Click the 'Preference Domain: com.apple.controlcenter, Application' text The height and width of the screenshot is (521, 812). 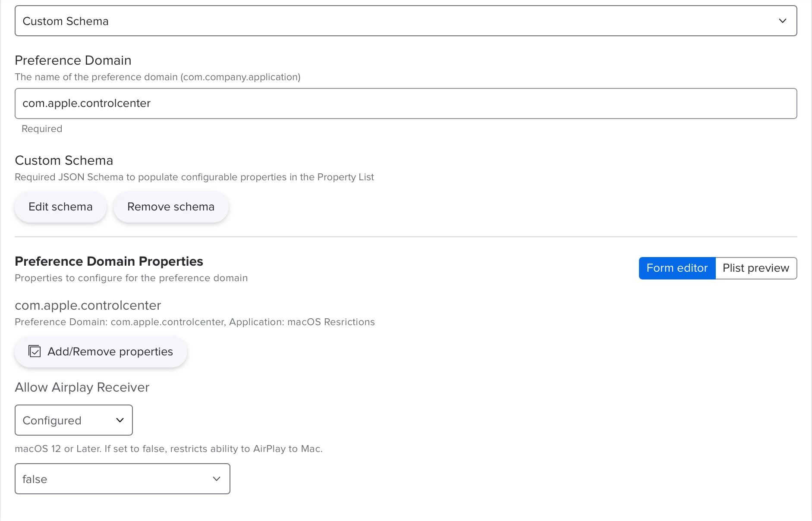pos(195,322)
